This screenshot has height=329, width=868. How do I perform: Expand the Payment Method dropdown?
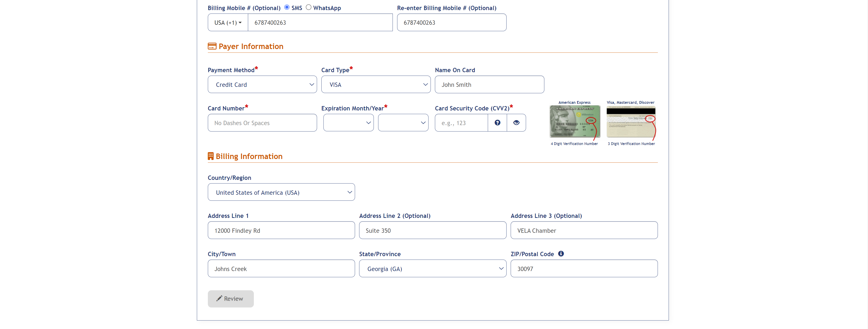pos(262,84)
